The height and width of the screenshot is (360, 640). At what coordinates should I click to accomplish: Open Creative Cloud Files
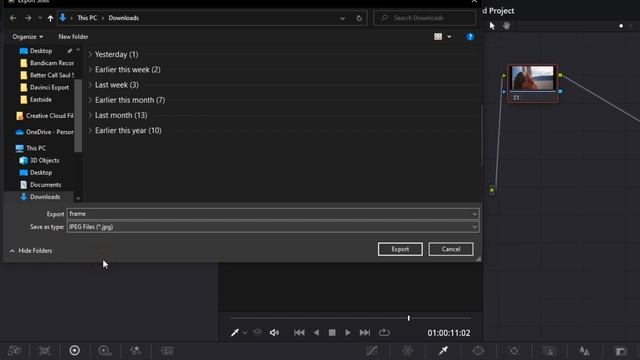pyautogui.click(x=45, y=116)
